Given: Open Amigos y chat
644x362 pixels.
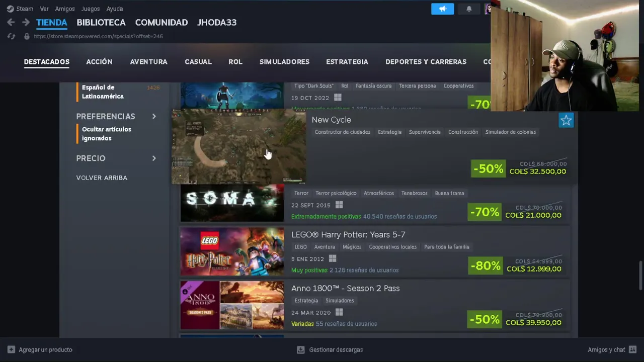Looking at the screenshot, I should [x=606, y=349].
